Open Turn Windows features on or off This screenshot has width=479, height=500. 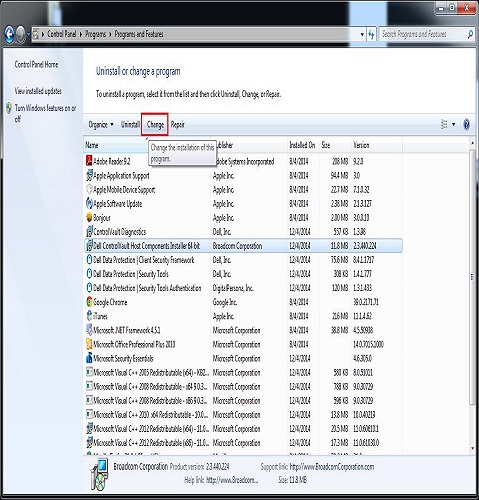click(45, 113)
